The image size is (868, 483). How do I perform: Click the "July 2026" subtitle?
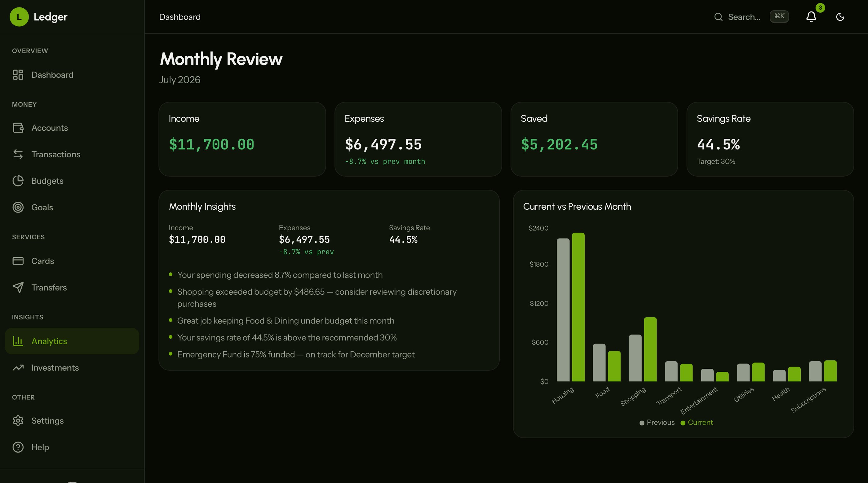pos(179,80)
